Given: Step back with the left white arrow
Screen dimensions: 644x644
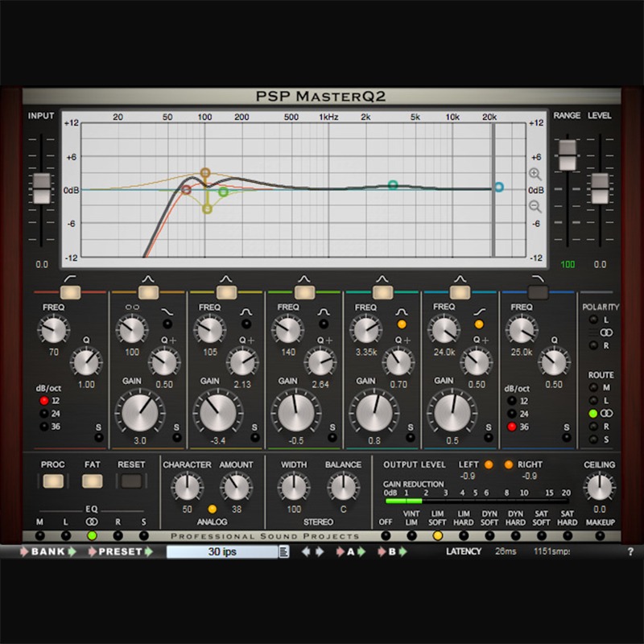Looking at the screenshot, I should point(306,551).
